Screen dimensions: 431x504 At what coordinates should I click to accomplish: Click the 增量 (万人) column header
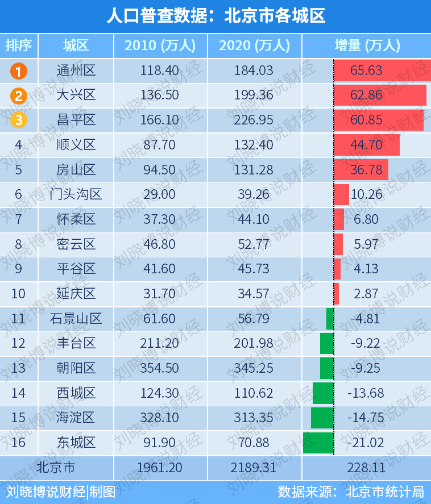[x=367, y=45]
